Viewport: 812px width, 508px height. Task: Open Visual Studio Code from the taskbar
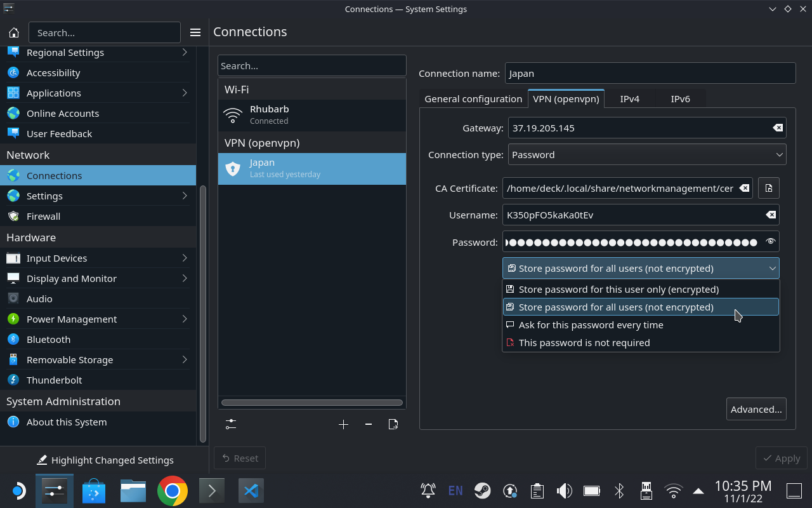pyautogui.click(x=251, y=491)
